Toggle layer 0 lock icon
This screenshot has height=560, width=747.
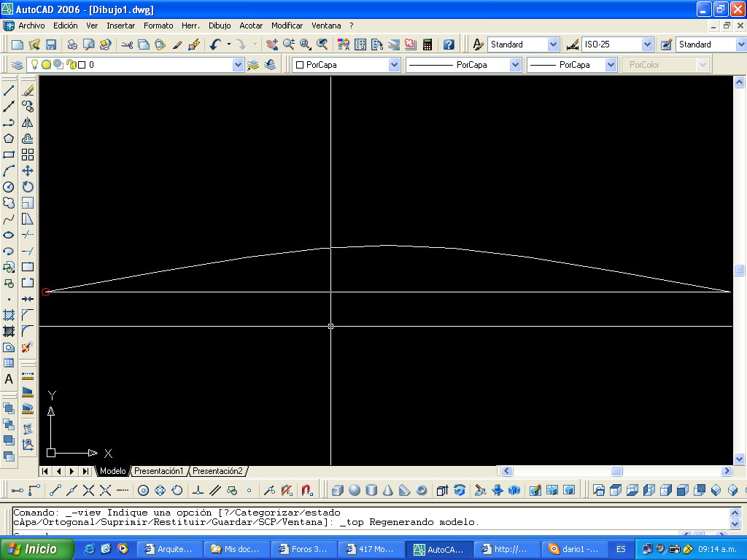(x=71, y=64)
